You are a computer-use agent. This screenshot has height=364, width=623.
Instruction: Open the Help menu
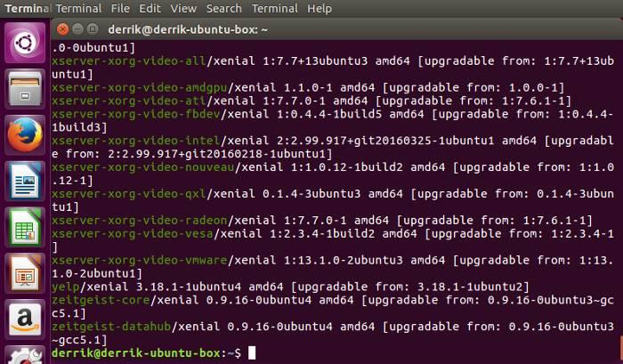319,8
